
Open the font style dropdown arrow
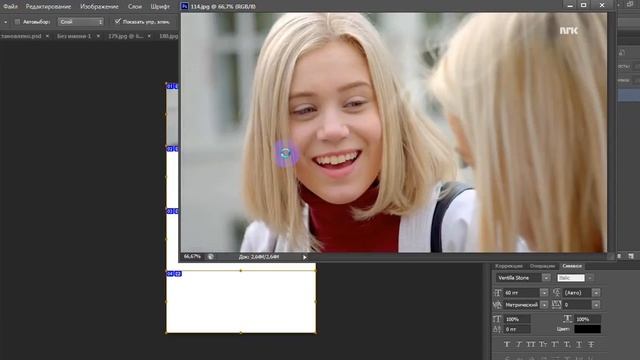pos(590,278)
